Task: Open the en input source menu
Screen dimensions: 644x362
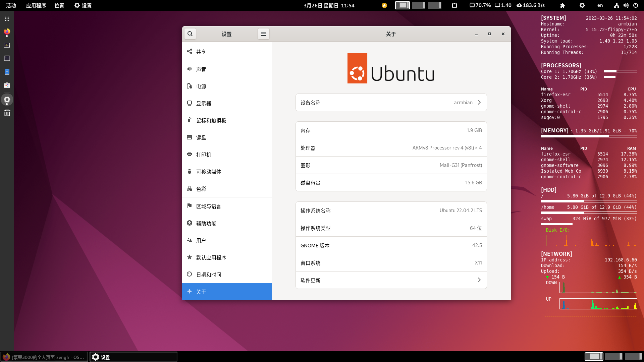Action: [x=600, y=5]
